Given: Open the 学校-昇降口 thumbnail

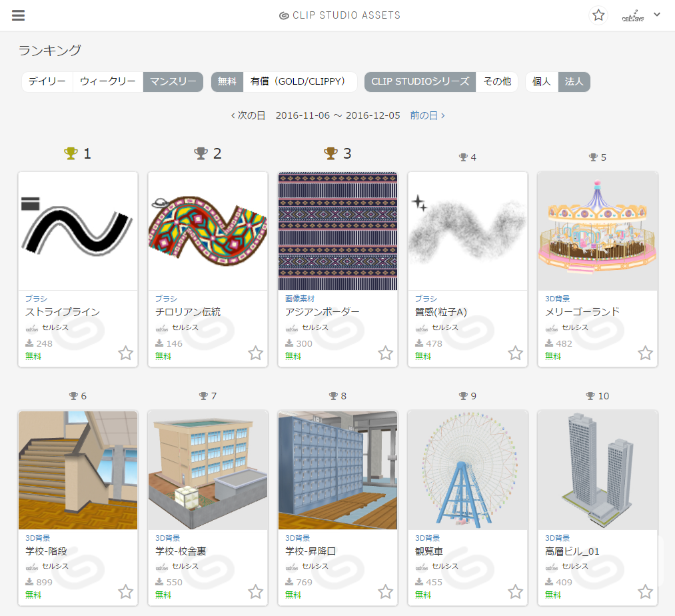Looking at the screenshot, I should coord(338,470).
